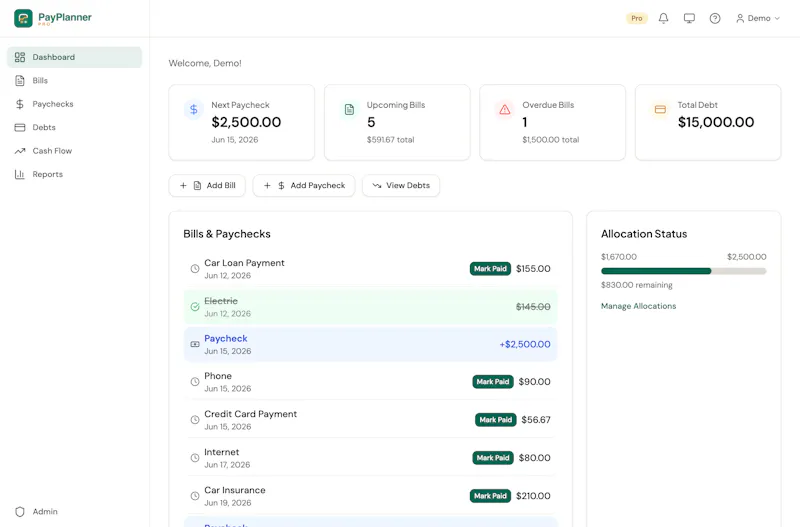Mark Car Loan Payment as paid
The height and width of the screenshot is (527, 800).
[x=490, y=269]
